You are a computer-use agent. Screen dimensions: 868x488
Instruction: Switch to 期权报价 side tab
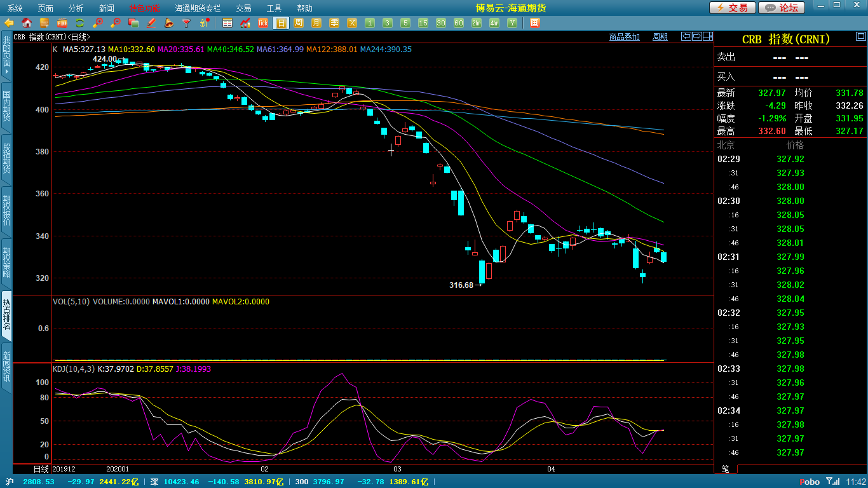(x=6, y=210)
